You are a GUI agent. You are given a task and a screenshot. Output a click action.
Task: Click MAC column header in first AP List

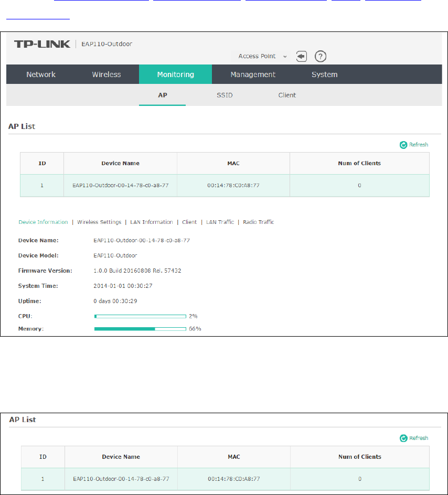[x=233, y=163]
